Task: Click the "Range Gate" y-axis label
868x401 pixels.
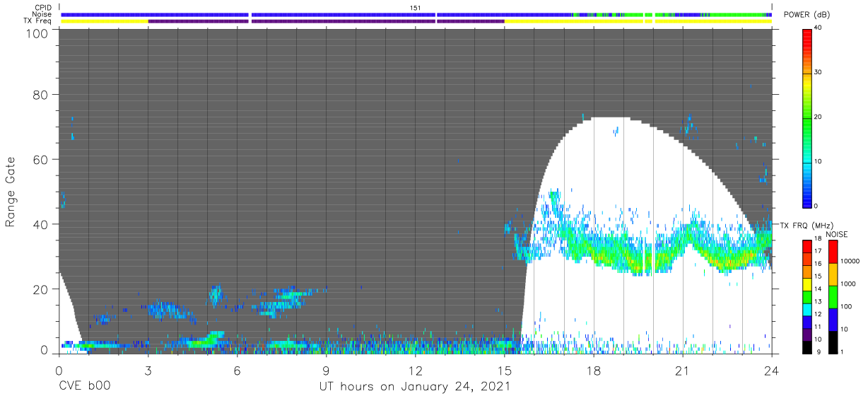Action: click(x=11, y=192)
